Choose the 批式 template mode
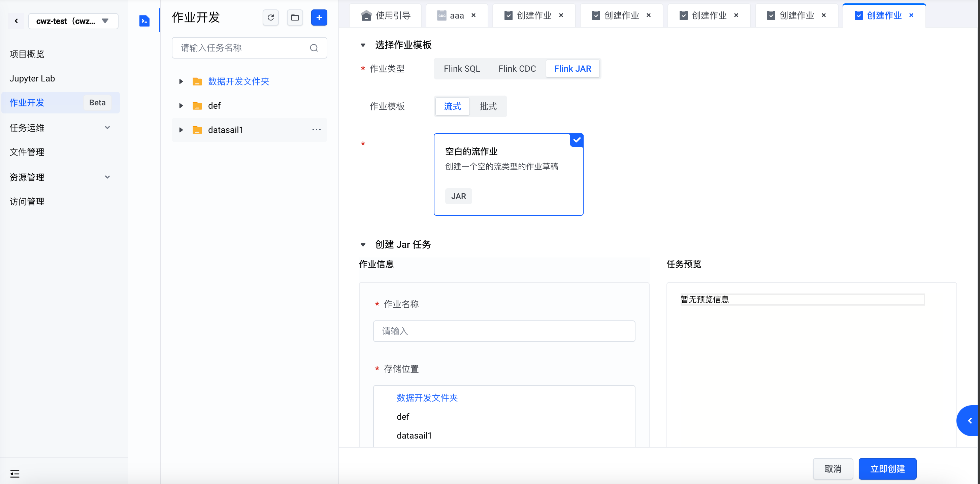 click(488, 106)
